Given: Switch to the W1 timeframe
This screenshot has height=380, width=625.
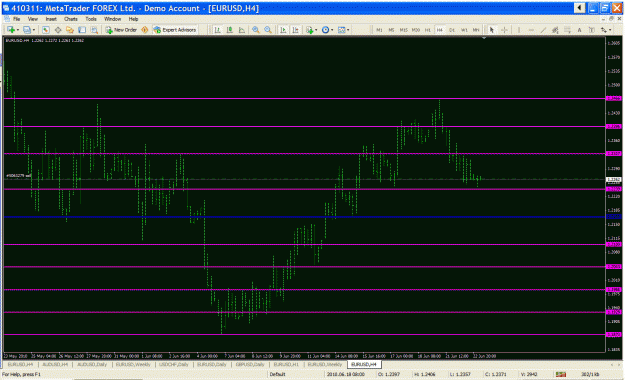Looking at the screenshot, I should pyautogui.click(x=464, y=30).
